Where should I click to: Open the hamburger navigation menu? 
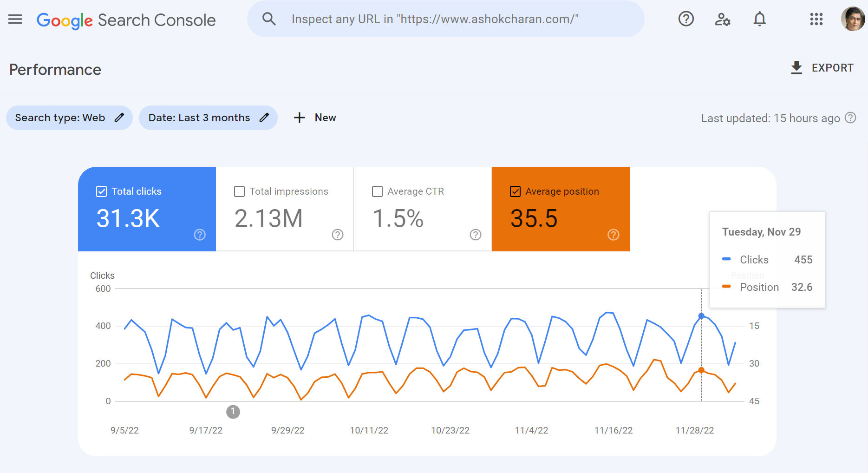[x=15, y=19]
